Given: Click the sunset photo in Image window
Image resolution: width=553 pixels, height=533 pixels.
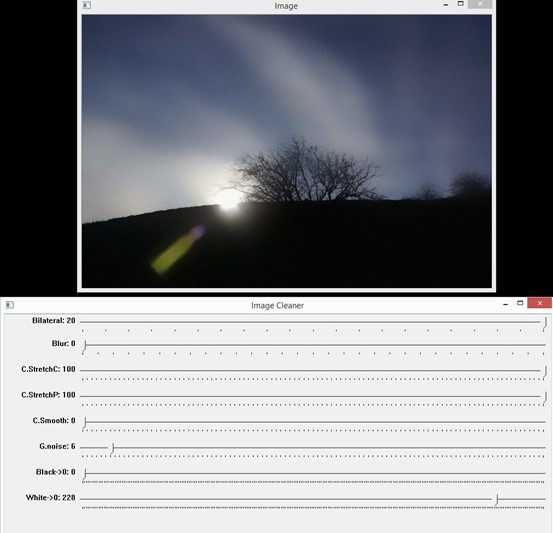Looking at the screenshot, I should pyautogui.click(x=287, y=151).
